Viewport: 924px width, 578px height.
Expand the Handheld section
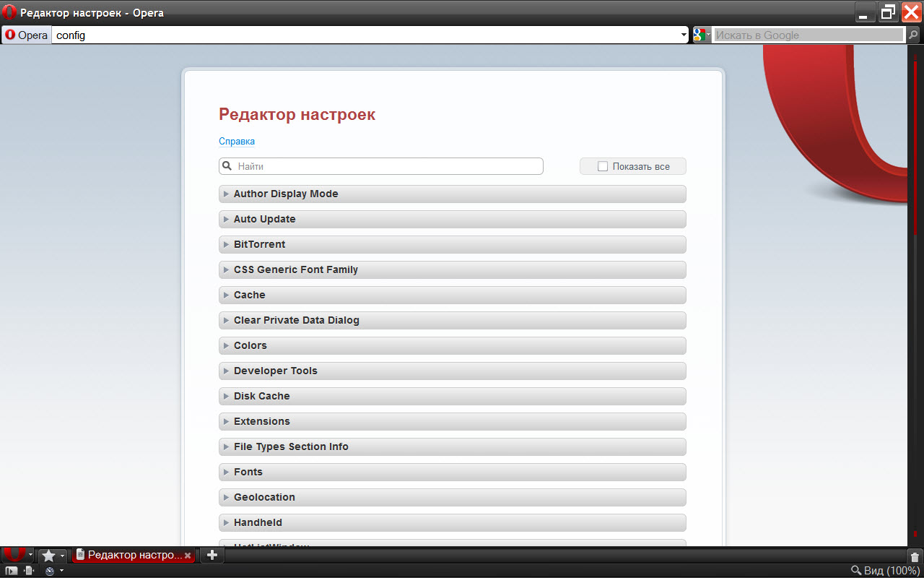point(453,522)
